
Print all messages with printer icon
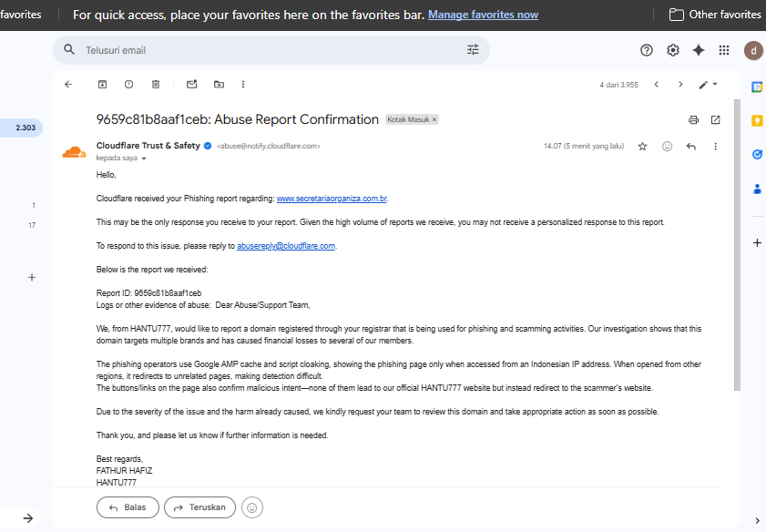click(x=693, y=119)
